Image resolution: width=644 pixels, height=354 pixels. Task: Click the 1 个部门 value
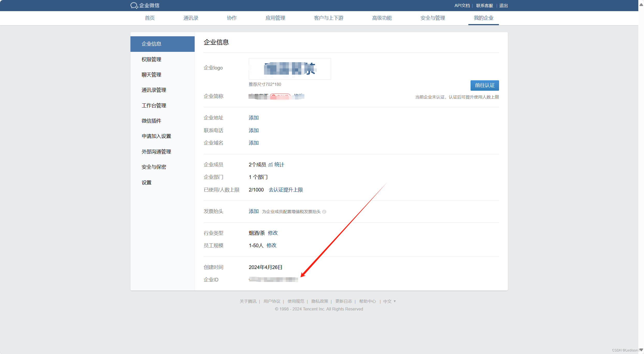258,177
